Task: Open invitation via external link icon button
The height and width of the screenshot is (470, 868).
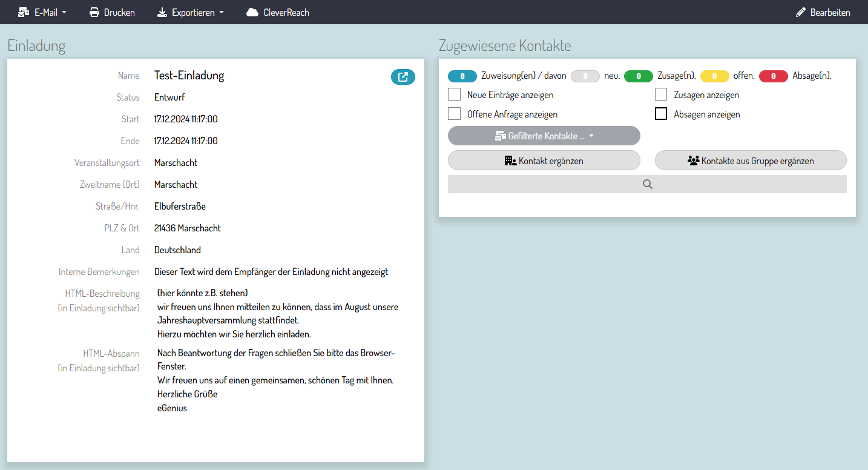Action: click(403, 77)
